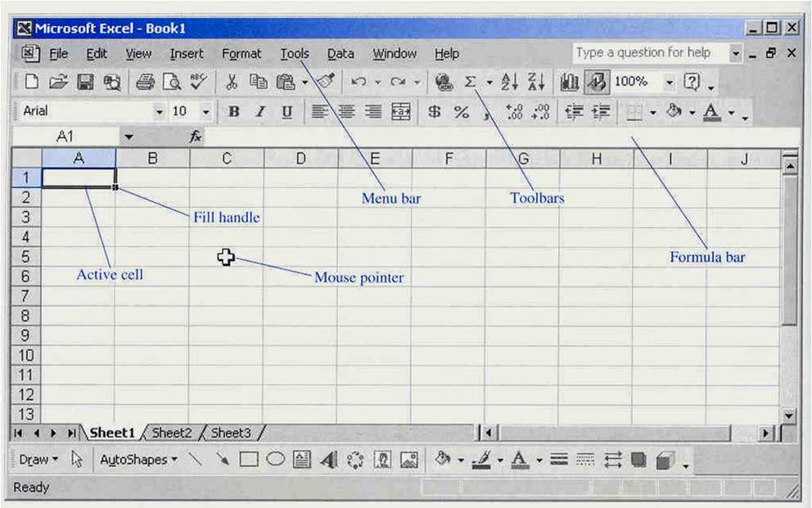Open a file with the Open folder icon
The width and height of the screenshot is (812, 508).
point(58,82)
